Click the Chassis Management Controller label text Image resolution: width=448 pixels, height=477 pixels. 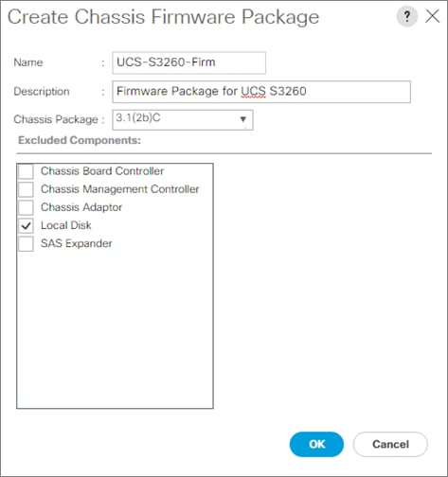[120, 189]
